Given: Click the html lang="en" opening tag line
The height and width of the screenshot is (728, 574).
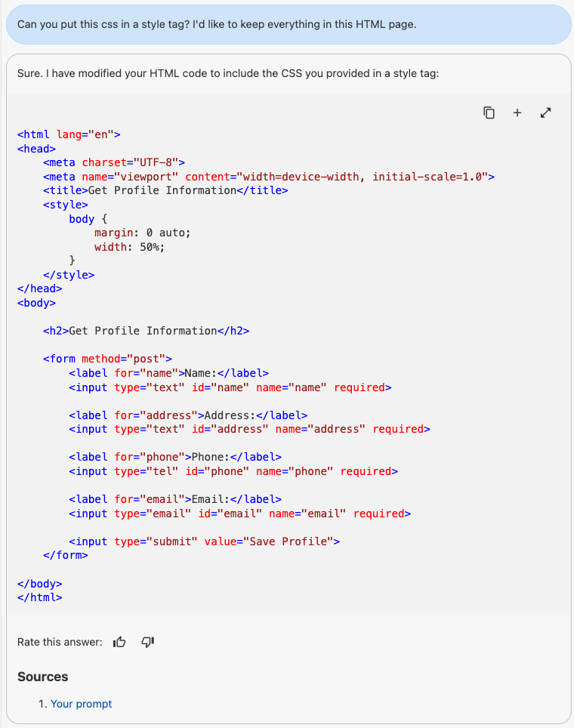Looking at the screenshot, I should [x=69, y=134].
